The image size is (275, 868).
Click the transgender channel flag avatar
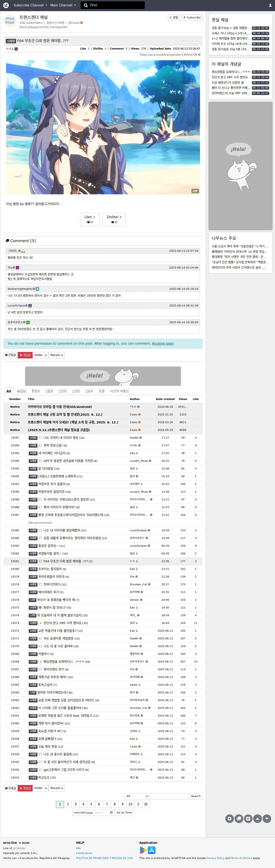click(x=10, y=21)
